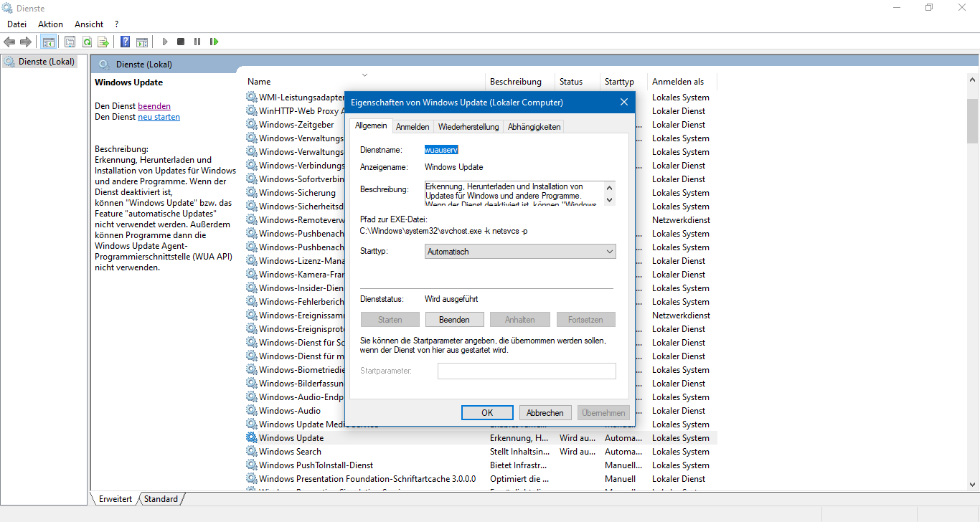Sort by the Starttyp column header

624,82
